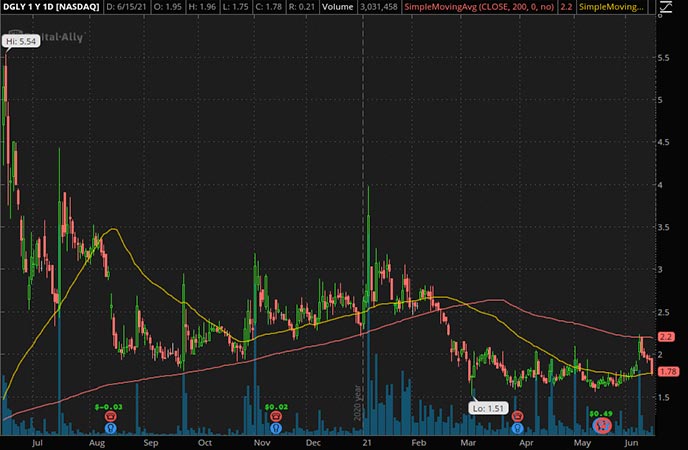Click the 5.5 price axis label
Screen dimensions: 688x450
pyautogui.click(x=663, y=58)
